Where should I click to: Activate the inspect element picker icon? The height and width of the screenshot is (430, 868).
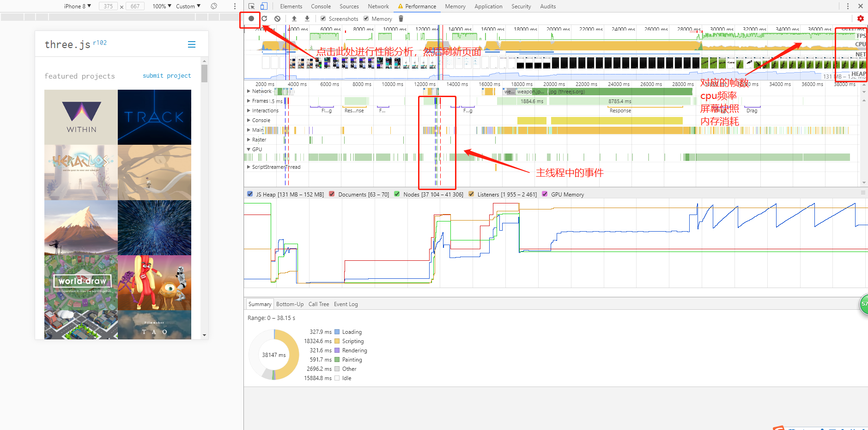(251, 6)
